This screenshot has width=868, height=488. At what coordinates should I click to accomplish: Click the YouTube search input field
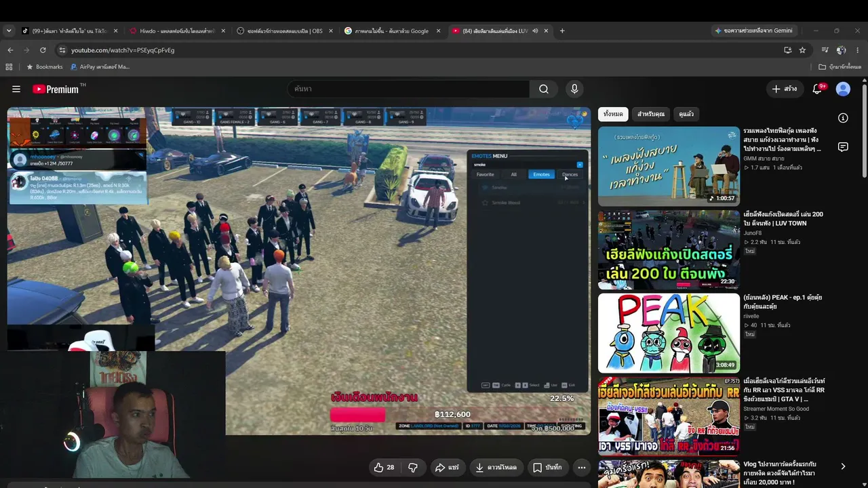coord(408,89)
